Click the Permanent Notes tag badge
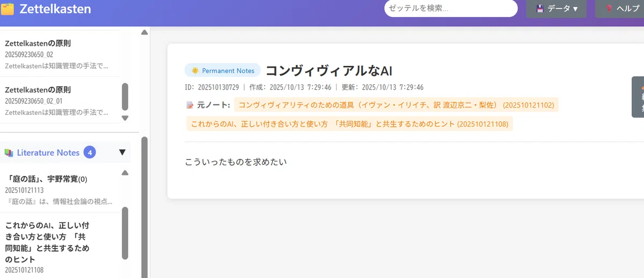 [x=223, y=70]
